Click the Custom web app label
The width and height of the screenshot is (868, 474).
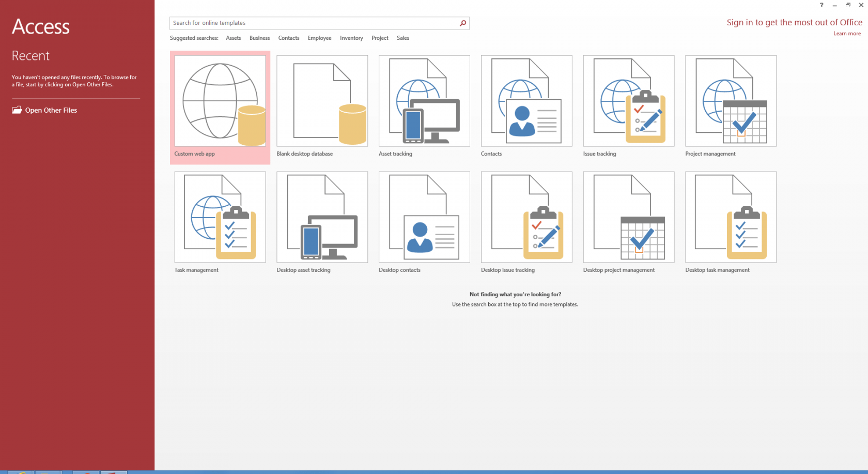coord(194,154)
